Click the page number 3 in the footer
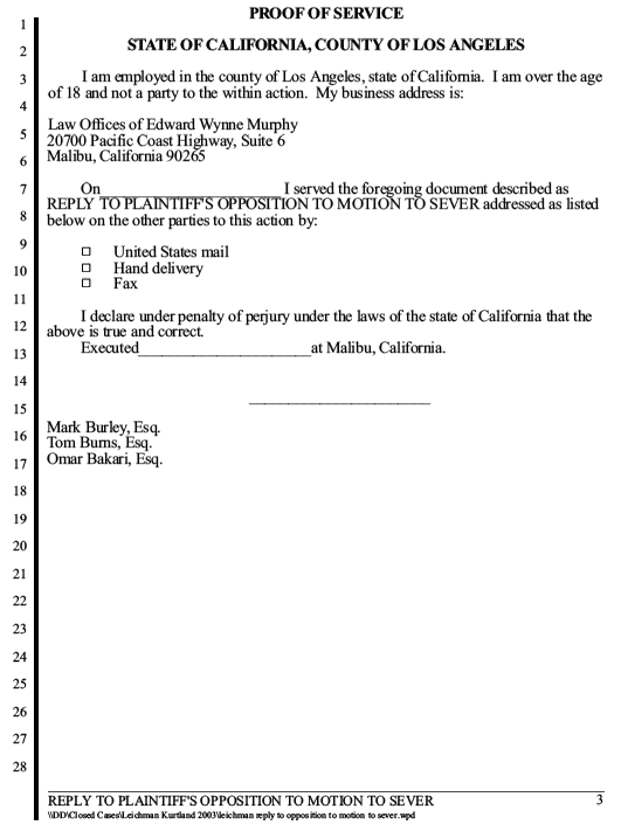 (599, 800)
